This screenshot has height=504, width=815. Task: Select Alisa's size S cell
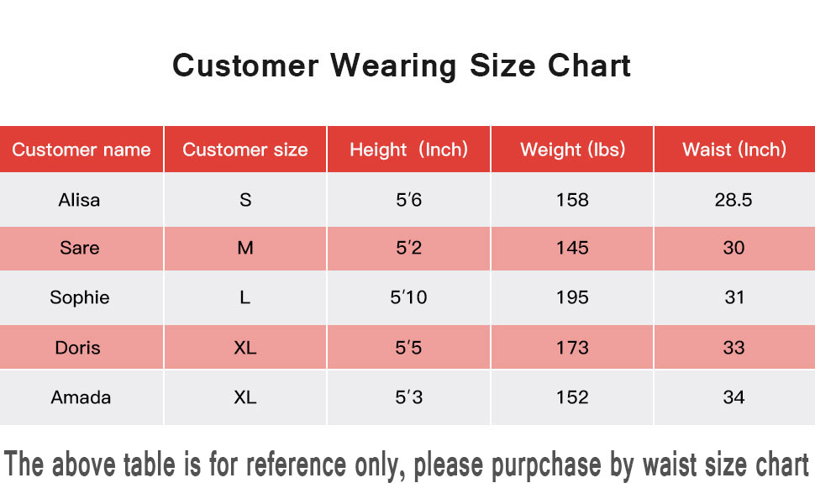click(x=245, y=200)
